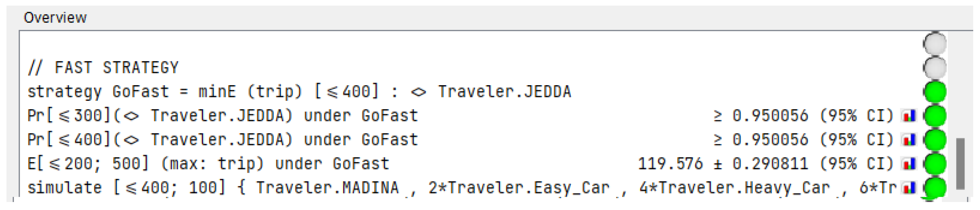Image resolution: width=980 pixels, height=210 pixels.
Task: Open plot icon for Pr[≤400] query result
Action: click(909, 140)
